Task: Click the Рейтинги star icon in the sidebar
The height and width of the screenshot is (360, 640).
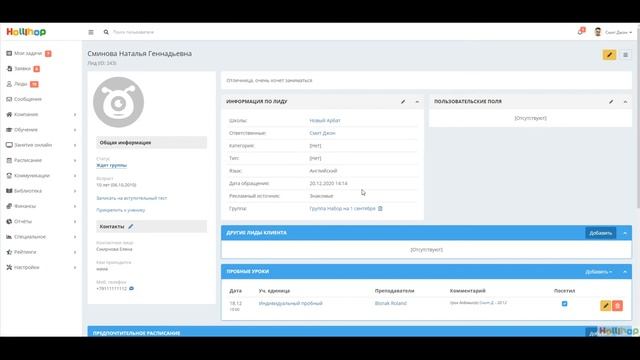Action: coord(9,252)
